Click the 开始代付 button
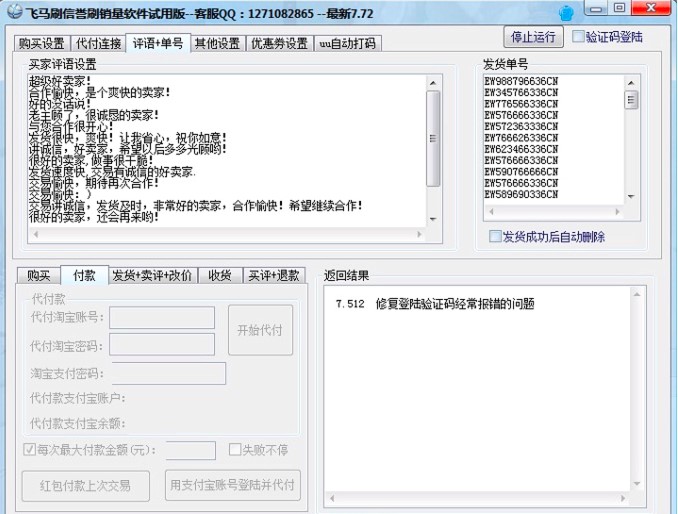Viewport: 678px width, 514px height. [260, 330]
